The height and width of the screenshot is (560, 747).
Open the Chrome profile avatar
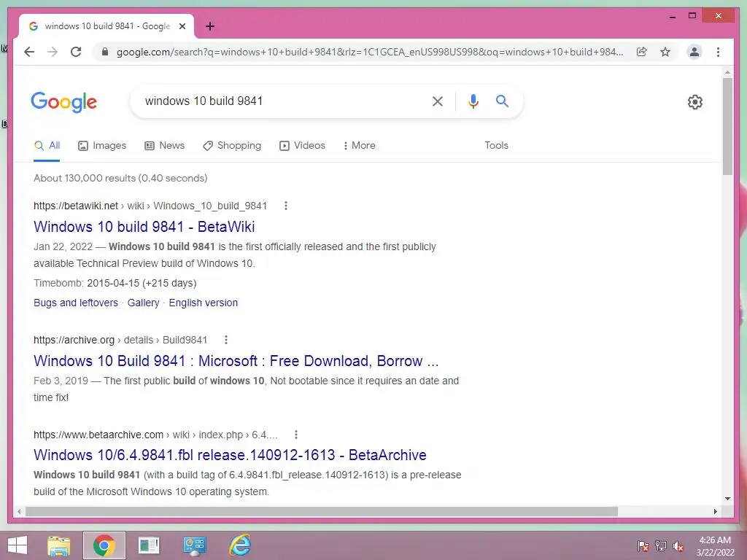coord(694,52)
